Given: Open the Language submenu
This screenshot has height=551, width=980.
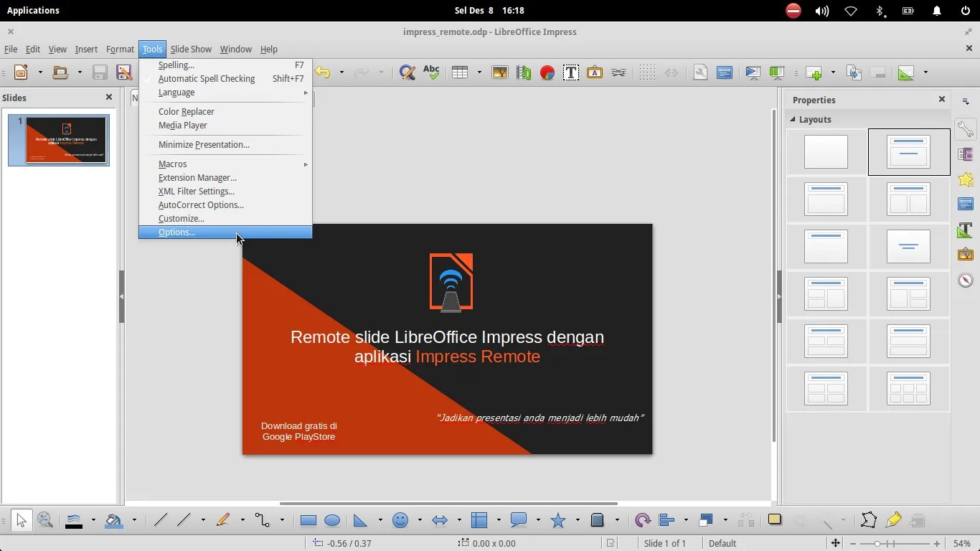Looking at the screenshot, I should (225, 93).
